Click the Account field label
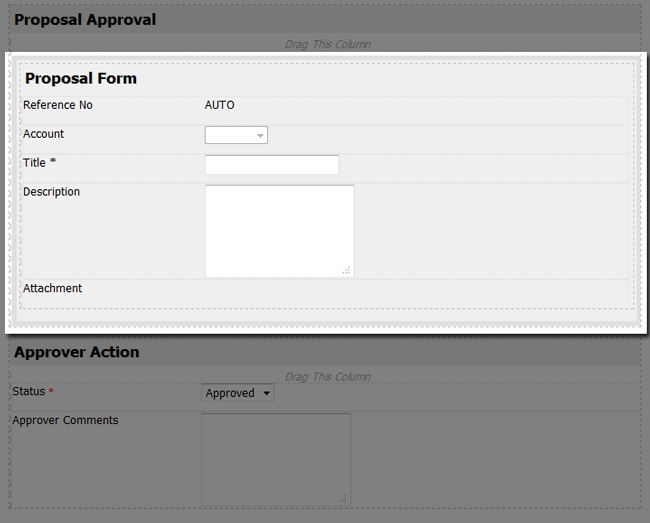Image resolution: width=650 pixels, height=523 pixels. (44, 134)
